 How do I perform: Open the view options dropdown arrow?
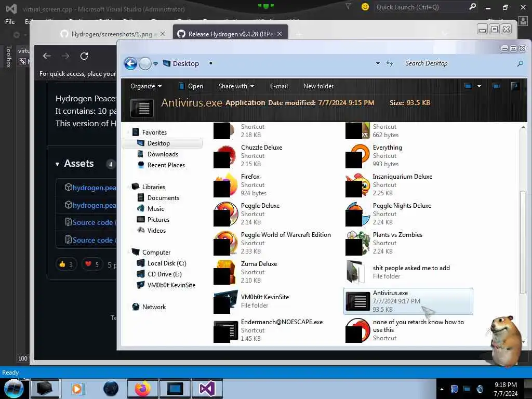coord(479,86)
